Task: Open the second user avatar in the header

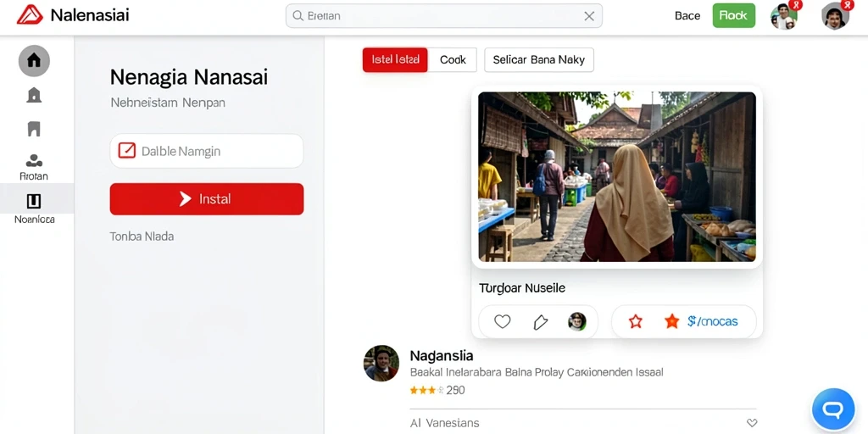Action: coord(835,16)
